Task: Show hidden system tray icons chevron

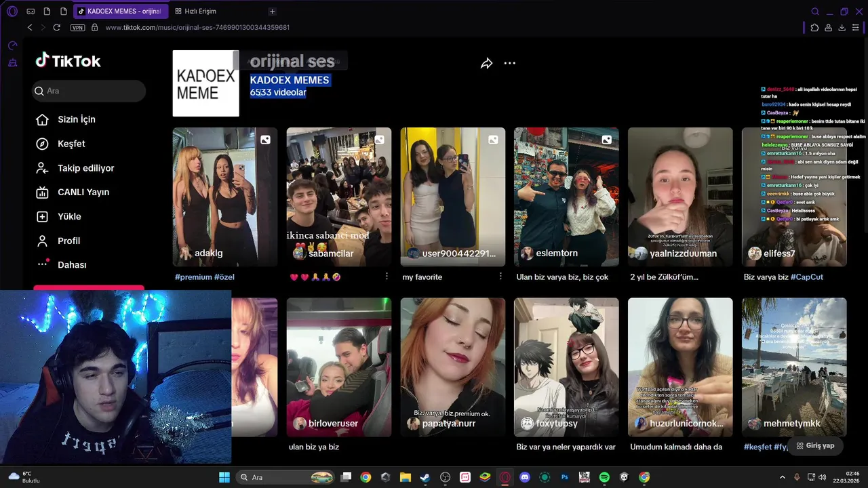Action: (782, 477)
